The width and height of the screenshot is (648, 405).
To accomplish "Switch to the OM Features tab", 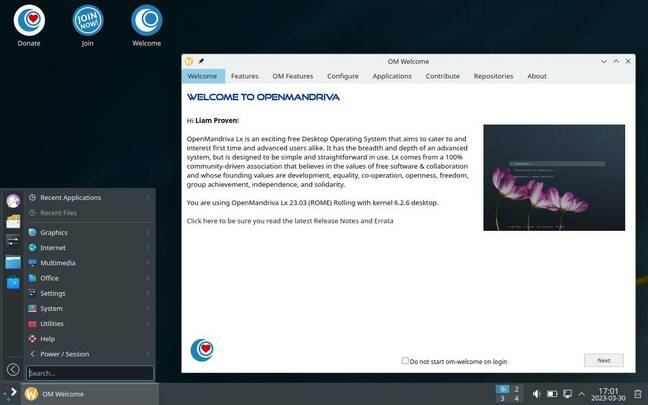I will coord(293,76).
